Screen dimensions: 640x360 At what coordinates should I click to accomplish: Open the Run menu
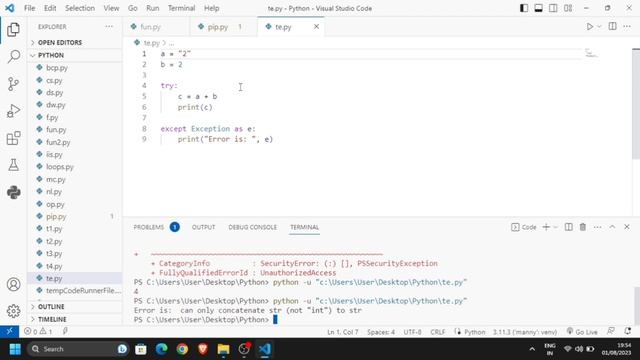tap(153, 8)
